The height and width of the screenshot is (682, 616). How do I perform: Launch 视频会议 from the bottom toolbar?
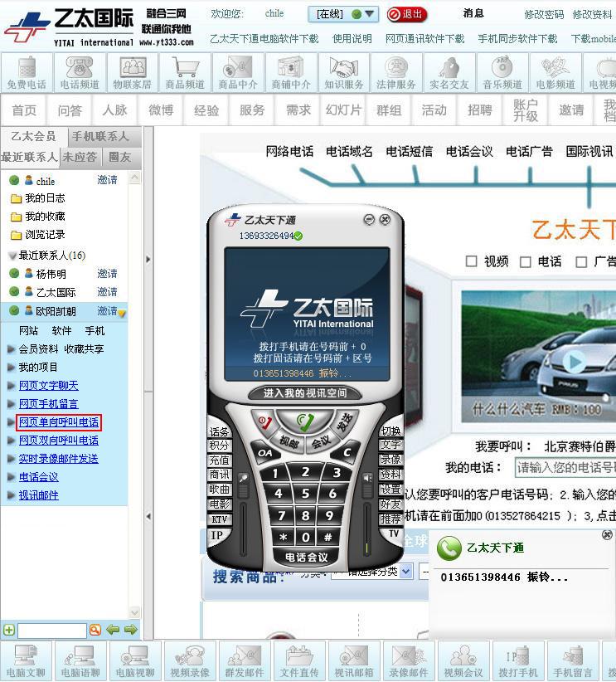463,660
